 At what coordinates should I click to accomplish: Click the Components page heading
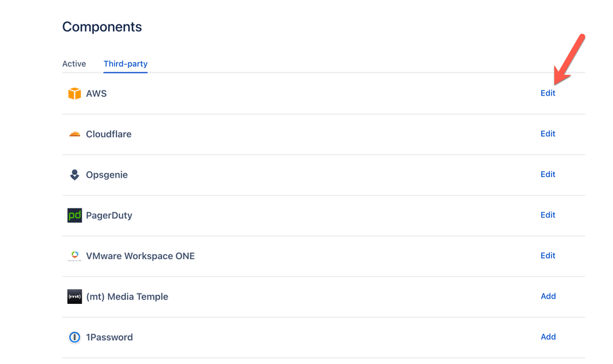(102, 27)
